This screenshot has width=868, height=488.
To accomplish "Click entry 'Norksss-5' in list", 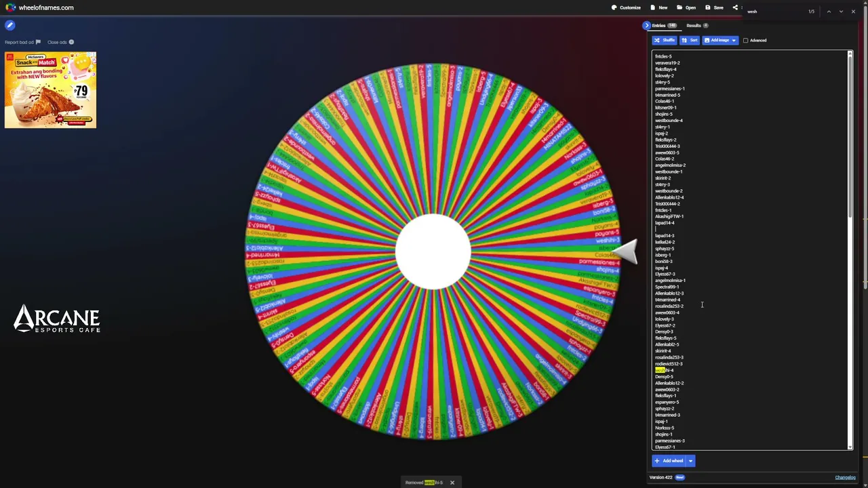I will click(665, 428).
